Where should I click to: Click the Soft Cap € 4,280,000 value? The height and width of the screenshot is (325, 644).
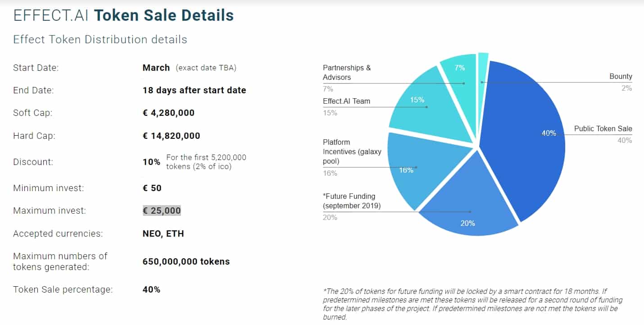[x=168, y=113]
